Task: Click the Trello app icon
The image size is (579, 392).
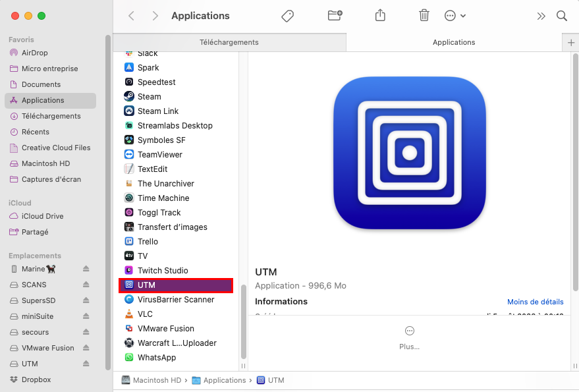Action: point(129,242)
